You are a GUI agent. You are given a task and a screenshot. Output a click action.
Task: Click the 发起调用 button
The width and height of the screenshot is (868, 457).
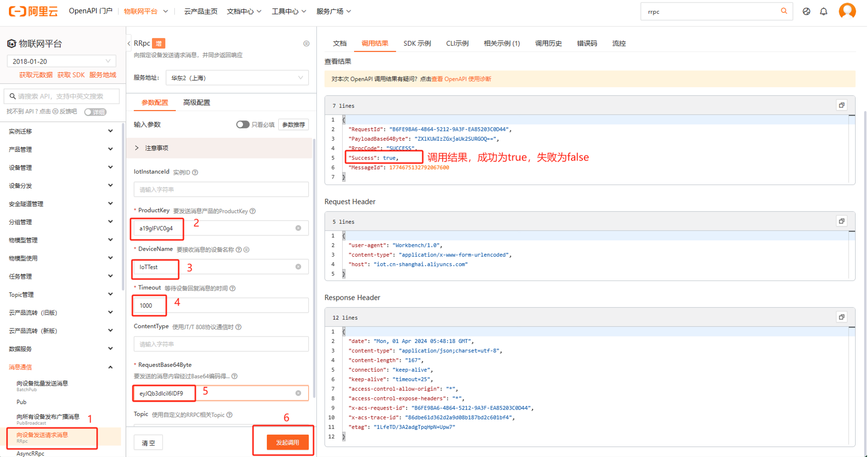(288, 442)
